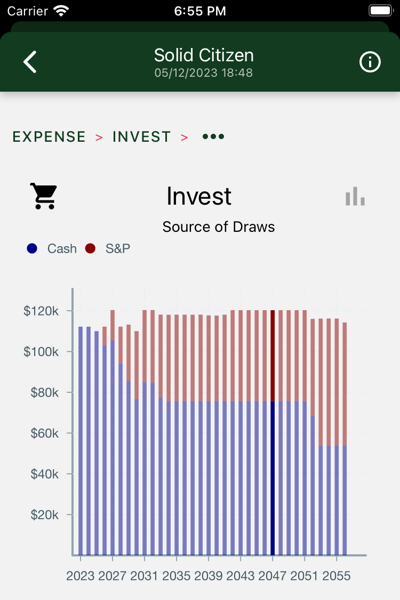The height and width of the screenshot is (600, 400).
Task: Open the info circle icon
Action: click(370, 62)
